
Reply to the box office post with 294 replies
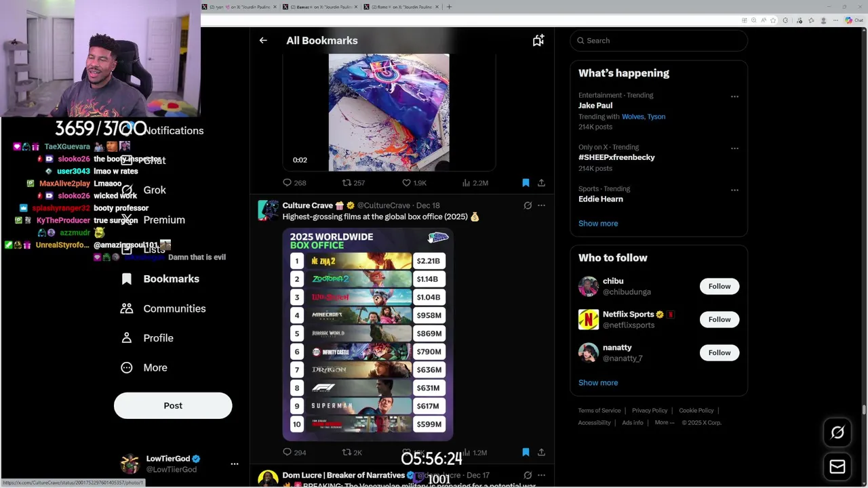[294, 452]
